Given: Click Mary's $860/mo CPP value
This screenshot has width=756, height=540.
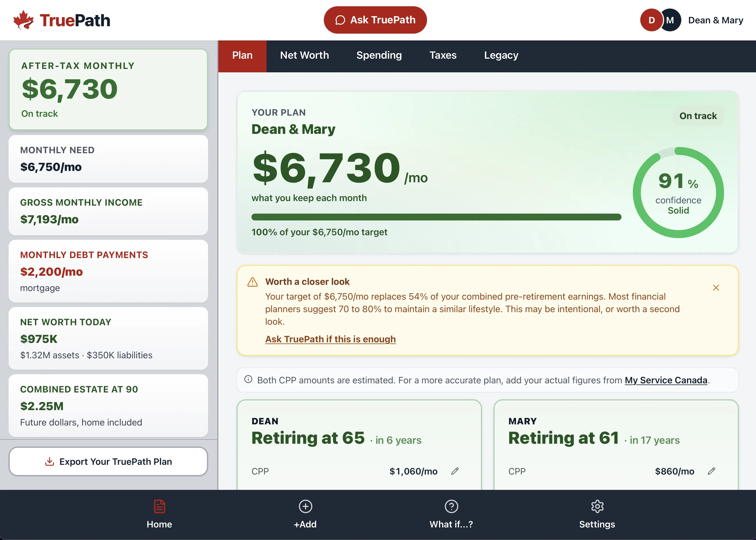Looking at the screenshot, I should click(674, 471).
